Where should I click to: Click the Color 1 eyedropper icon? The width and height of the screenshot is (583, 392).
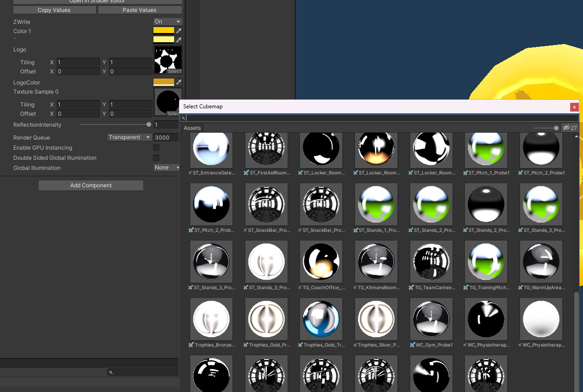(x=178, y=31)
